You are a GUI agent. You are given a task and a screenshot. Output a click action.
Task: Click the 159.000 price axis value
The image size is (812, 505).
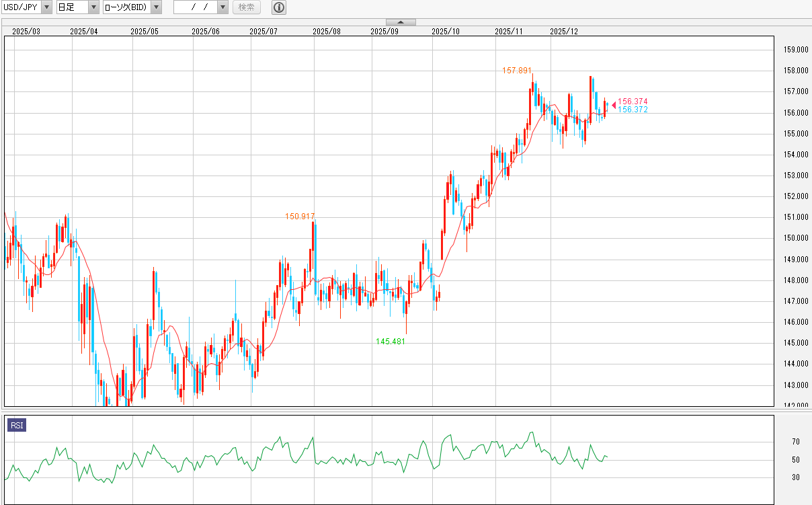coord(796,50)
